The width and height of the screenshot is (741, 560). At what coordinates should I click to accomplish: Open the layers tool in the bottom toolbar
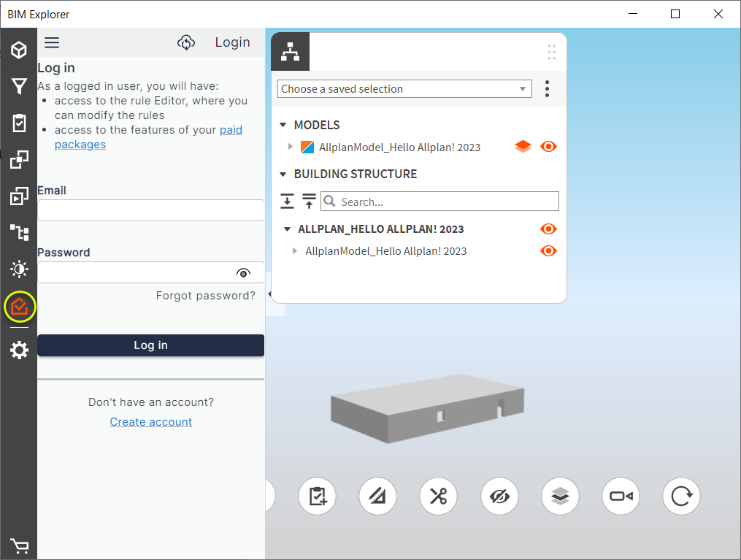(x=560, y=496)
